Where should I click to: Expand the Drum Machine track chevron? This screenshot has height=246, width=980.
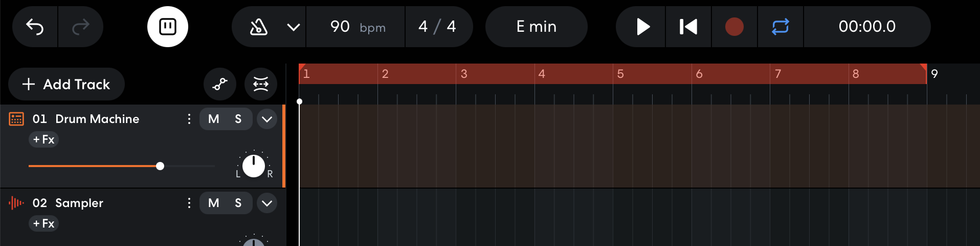(x=267, y=119)
